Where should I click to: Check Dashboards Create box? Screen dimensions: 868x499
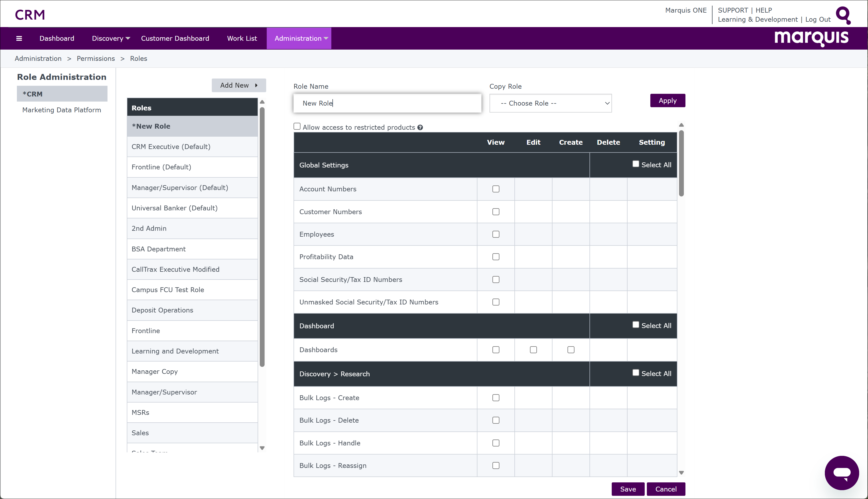pyautogui.click(x=571, y=349)
